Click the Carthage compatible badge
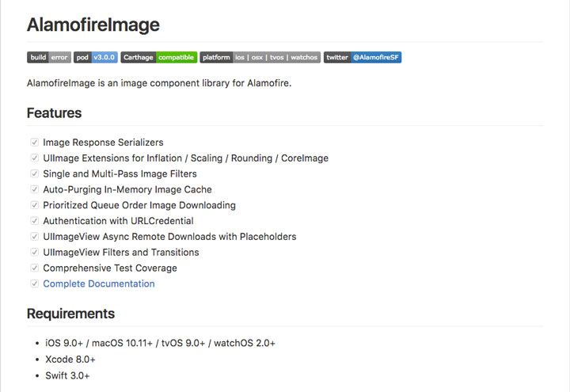Viewport: 570px width, 392px height. pyautogui.click(x=159, y=58)
